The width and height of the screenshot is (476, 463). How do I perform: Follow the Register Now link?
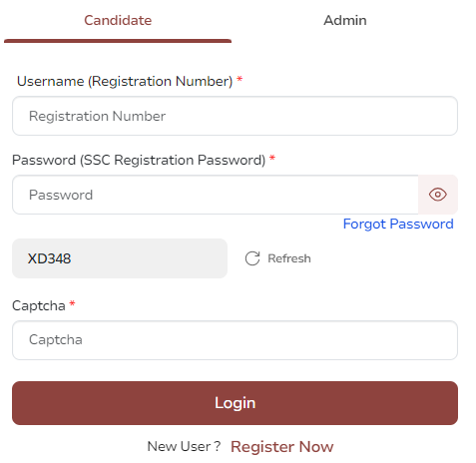[x=281, y=446]
